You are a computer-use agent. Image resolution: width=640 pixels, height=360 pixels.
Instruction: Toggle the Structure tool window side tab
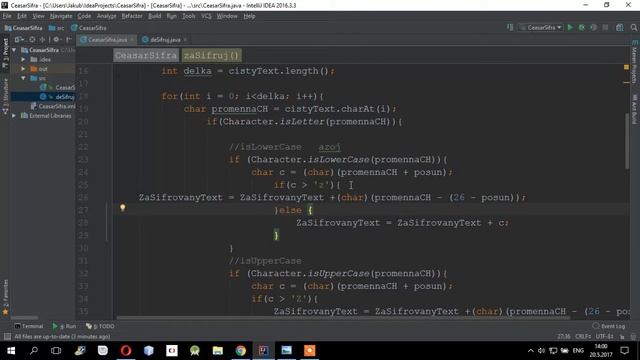click(5, 97)
